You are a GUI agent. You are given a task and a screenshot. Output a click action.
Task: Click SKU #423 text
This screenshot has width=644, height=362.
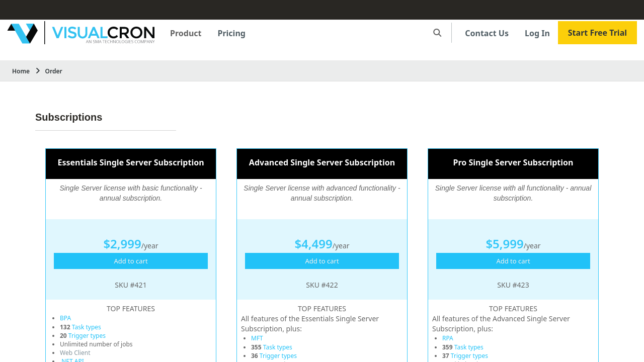coord(513,285)
